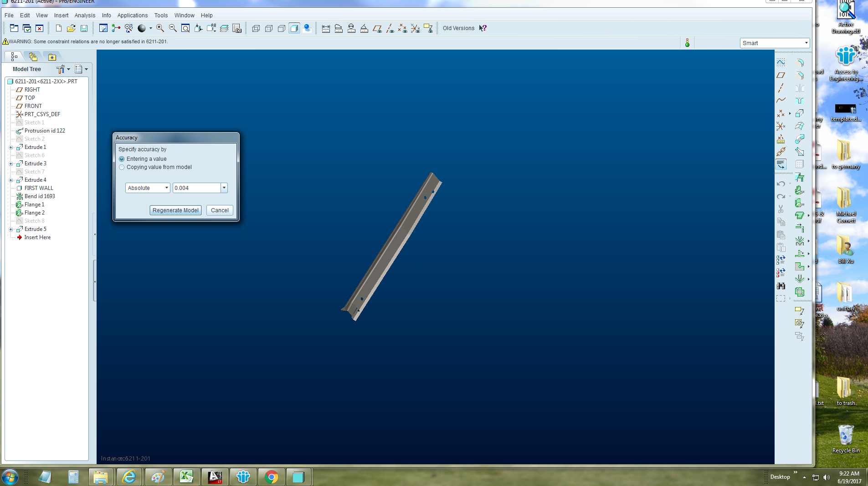Viewport: 868px width, 486px height.
Task: Click the Old Versions toolbar button
Action: coord(458,28)
